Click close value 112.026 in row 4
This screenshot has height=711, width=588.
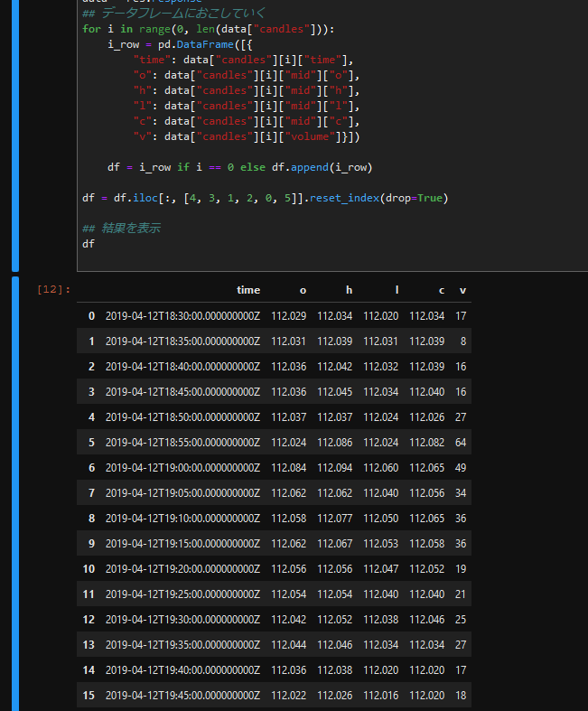[x=427, y=417]
